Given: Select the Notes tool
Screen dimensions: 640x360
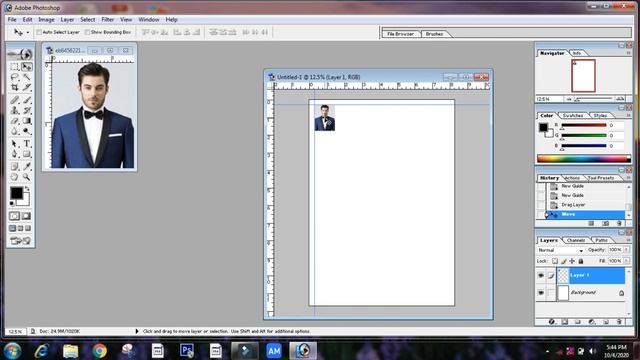Looking at the screenshot, I should coord(15,167).
